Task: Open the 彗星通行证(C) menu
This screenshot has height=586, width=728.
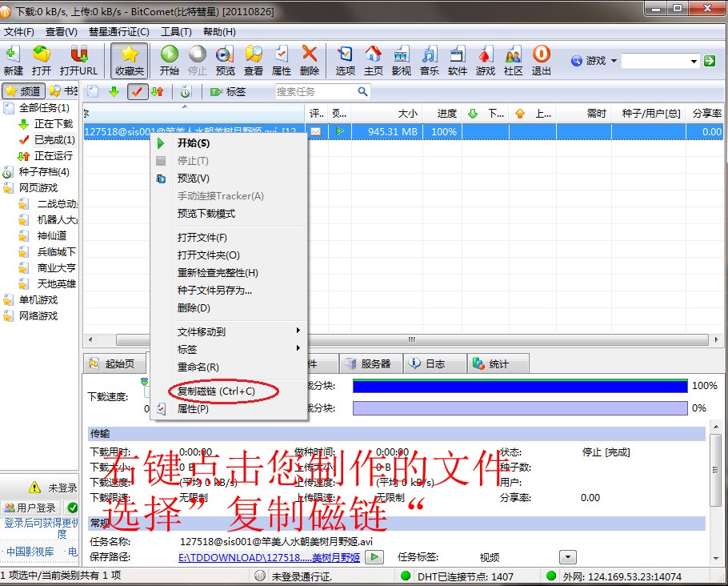Action: click(x=119, y=31)
